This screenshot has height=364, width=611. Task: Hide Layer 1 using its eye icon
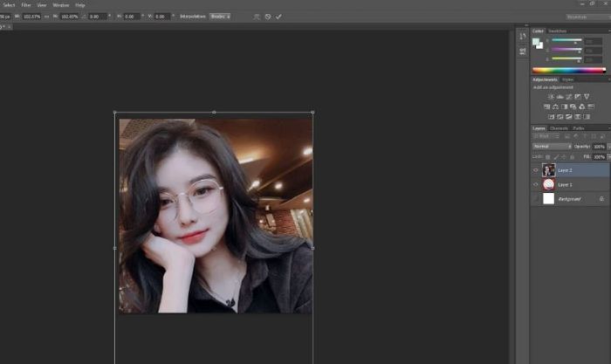[536, 185]
